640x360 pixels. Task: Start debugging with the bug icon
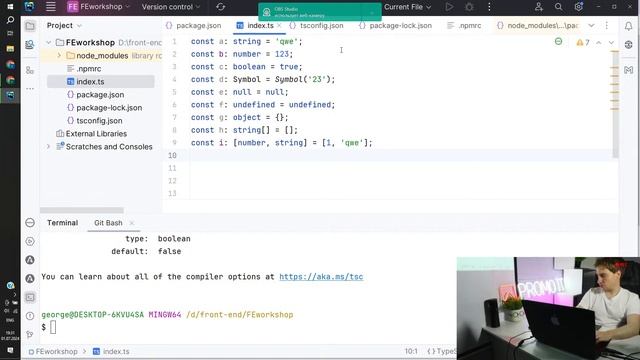coord(469,7)
